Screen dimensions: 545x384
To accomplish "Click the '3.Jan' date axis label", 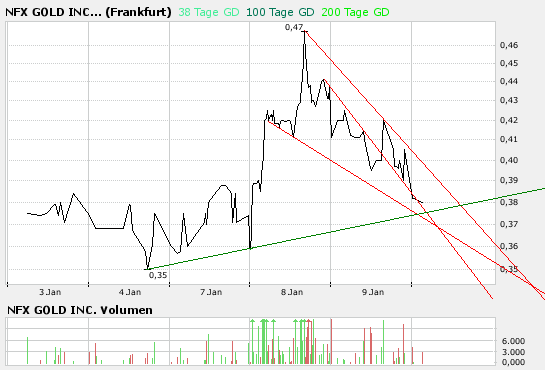I will pyautogui.click(x=50, y=292).
